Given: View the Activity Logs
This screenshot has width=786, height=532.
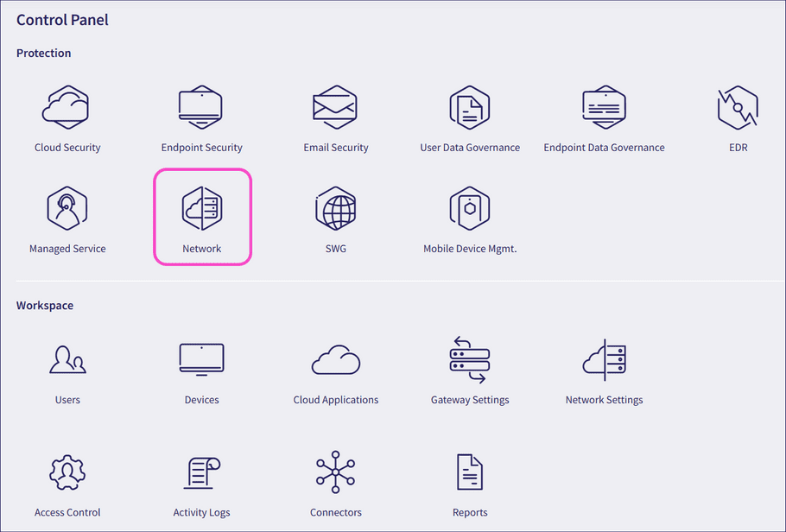Looking at the screenshot, I should [201, 472].
